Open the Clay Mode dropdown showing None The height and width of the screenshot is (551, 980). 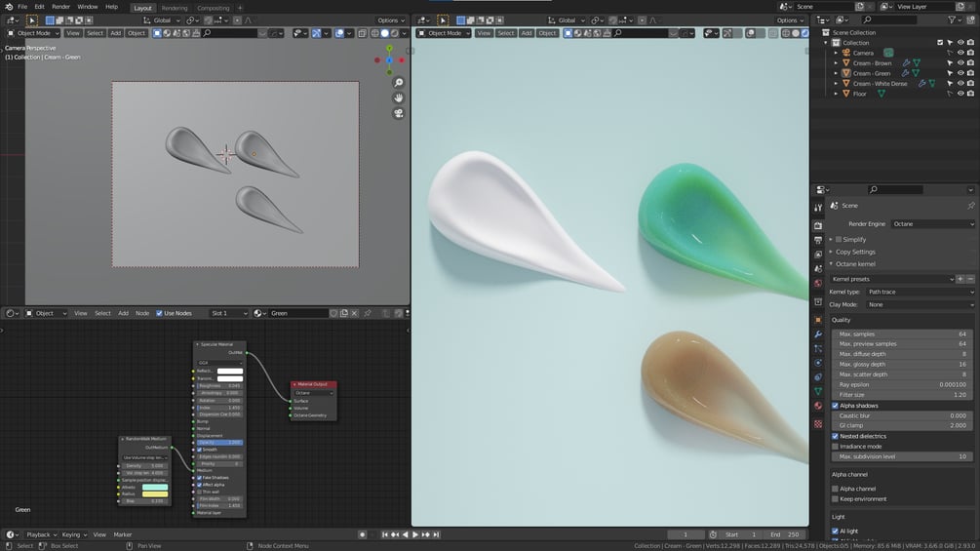coord(921,305)
